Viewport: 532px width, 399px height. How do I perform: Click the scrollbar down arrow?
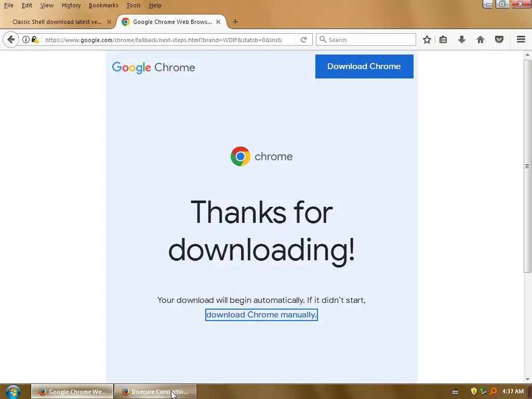(527, 379)
